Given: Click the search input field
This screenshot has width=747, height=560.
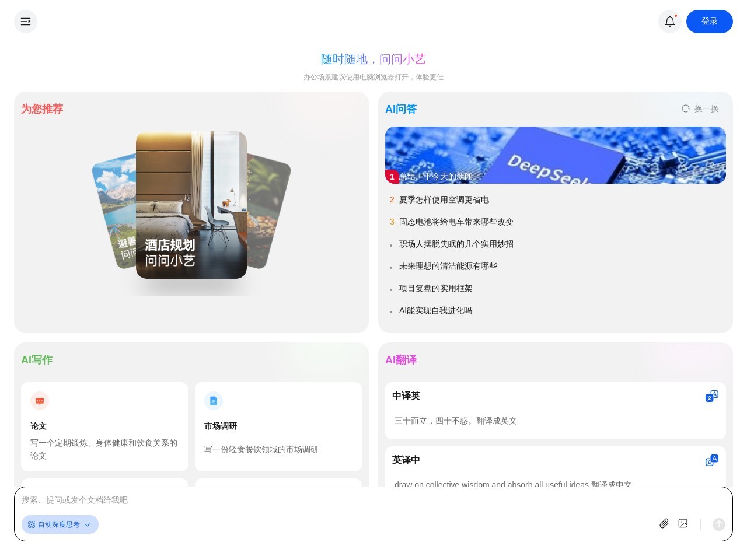Looking at the screenshot, I should pyautogui.click(x=233, y=500).
